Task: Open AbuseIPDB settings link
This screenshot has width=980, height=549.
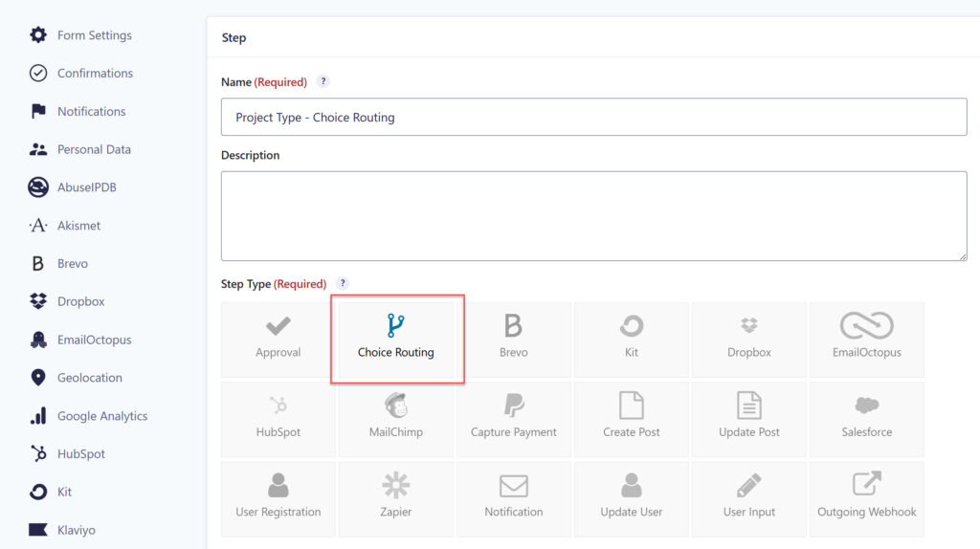Action: tap(87, 187)
